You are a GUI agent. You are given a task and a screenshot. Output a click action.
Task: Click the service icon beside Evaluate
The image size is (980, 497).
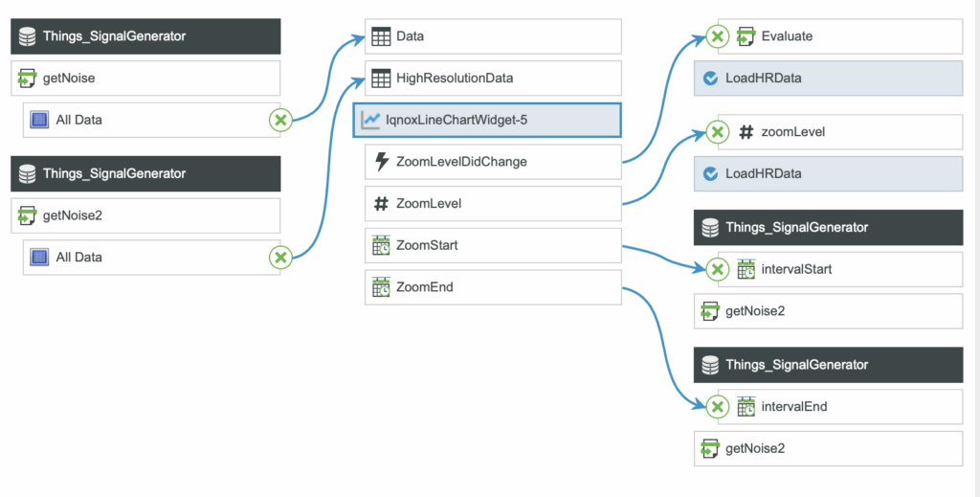tap(746, 36)
